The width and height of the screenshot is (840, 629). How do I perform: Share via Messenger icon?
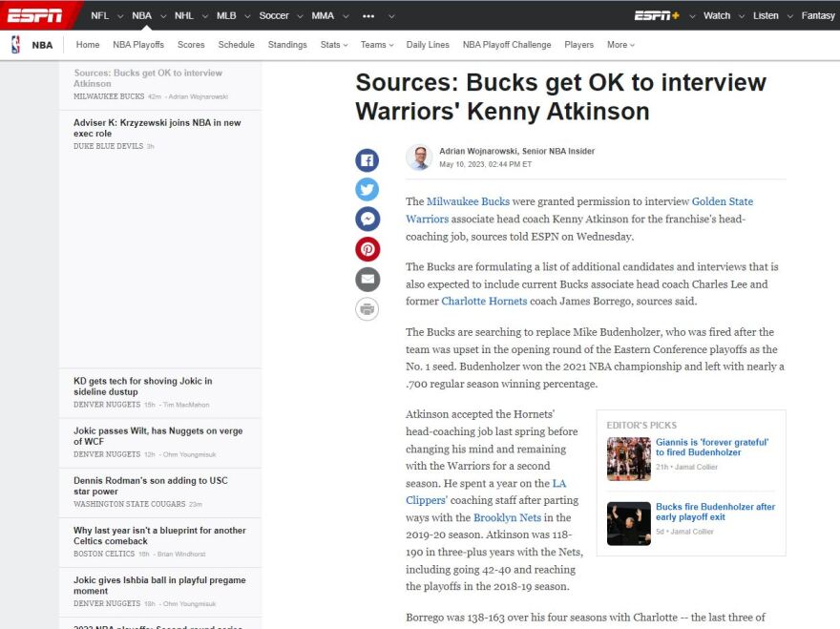click(367, 220)
